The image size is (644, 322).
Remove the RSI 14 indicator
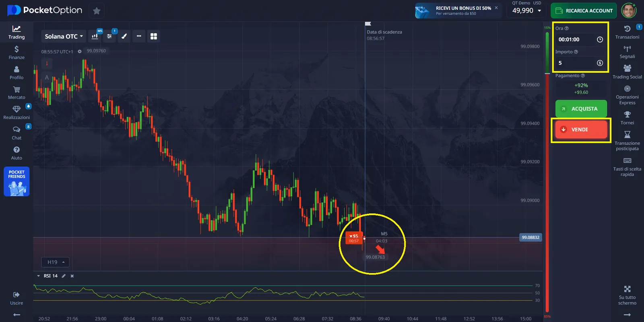pyautogui.click(x=72, y=276)
